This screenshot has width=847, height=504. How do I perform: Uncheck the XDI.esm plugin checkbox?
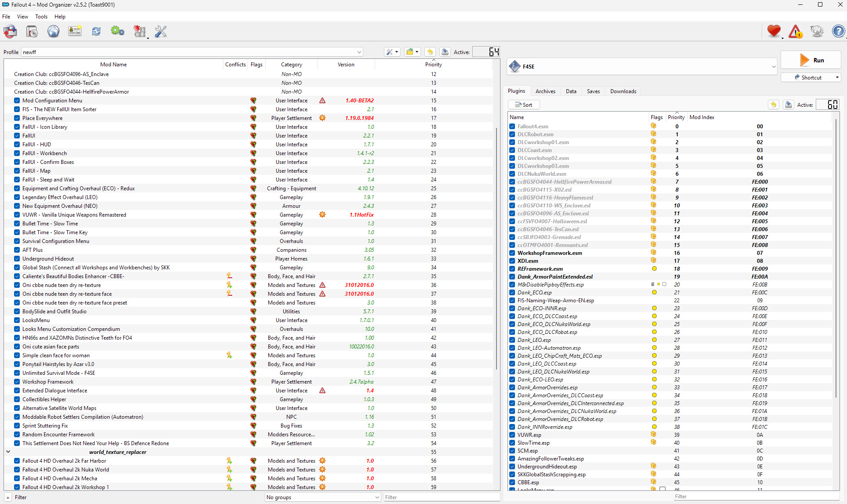coord(512,261)
